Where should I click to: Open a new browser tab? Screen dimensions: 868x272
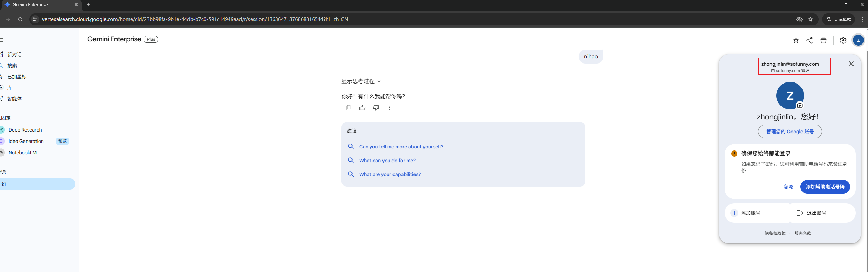pos(89,4)
